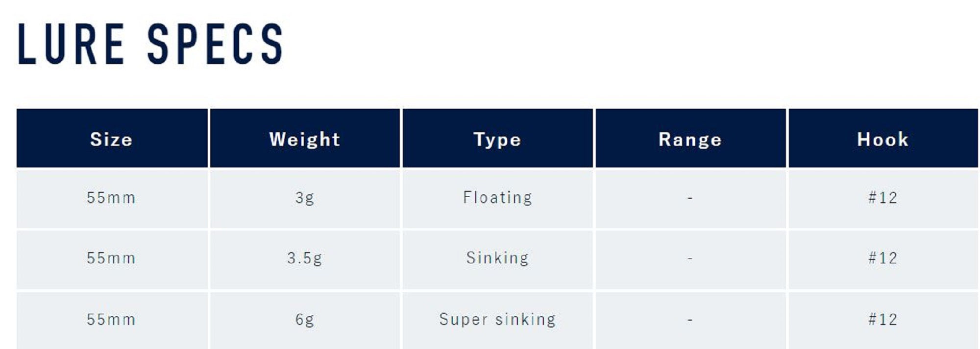
Task: Select the Range column header
Action: (x=690, y=140)
